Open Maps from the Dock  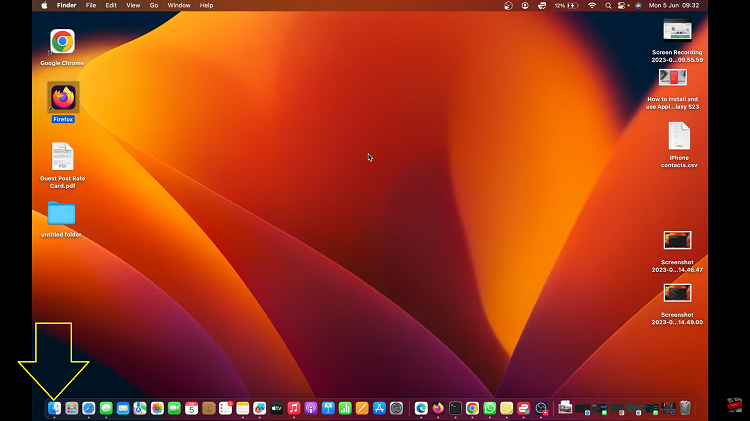(140, 408)
